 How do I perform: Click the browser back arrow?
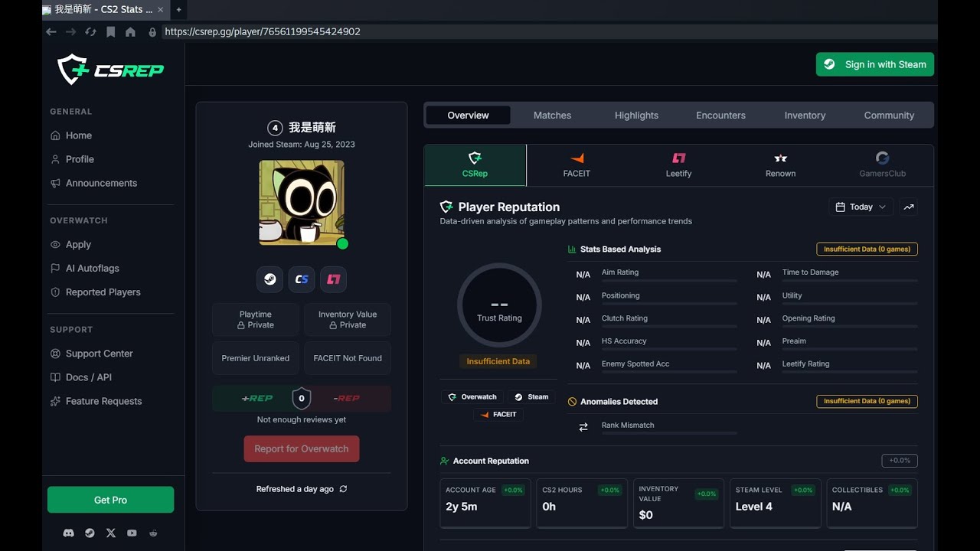coord(51,31)
